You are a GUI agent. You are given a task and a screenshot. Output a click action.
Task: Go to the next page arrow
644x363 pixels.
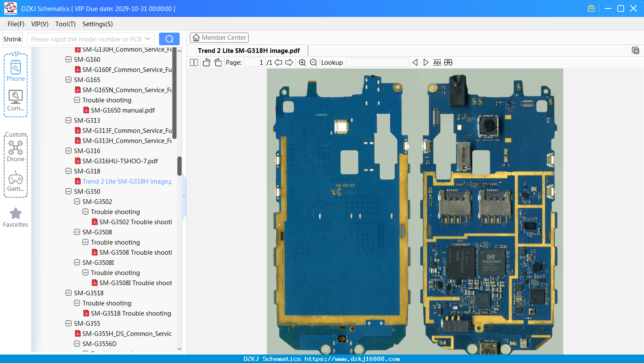[289, 63]
